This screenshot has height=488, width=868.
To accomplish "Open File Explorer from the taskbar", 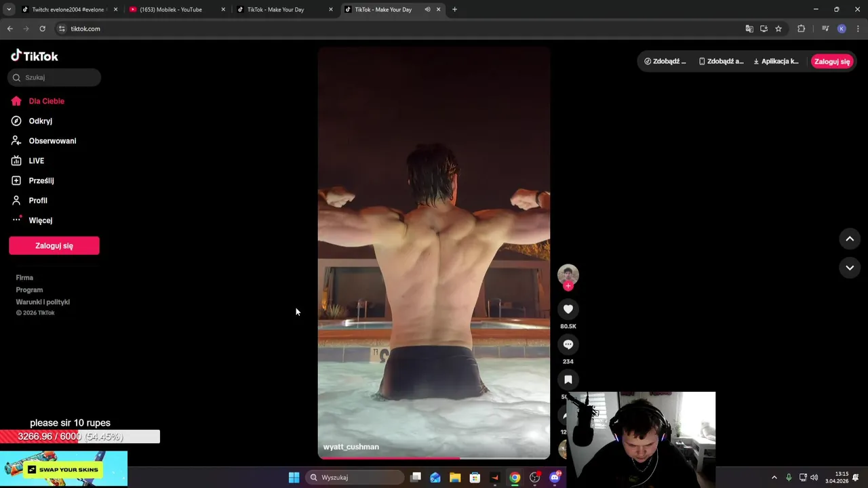I will click(455, 477).
